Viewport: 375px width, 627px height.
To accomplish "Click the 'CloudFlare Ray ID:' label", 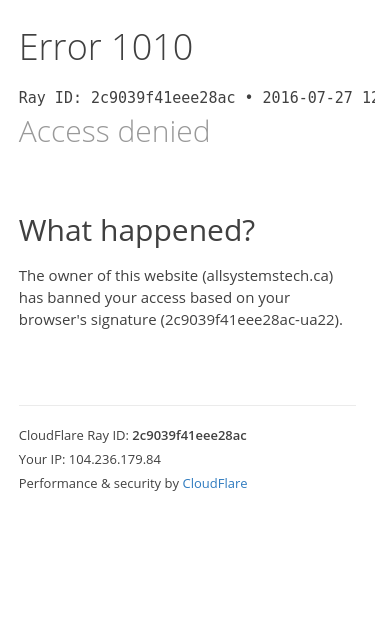I will (74, 435).
